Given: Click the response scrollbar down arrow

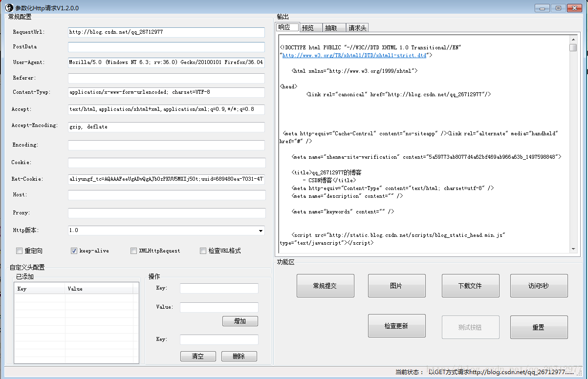Looking at the screenshot, I should [x=573, y=249].
